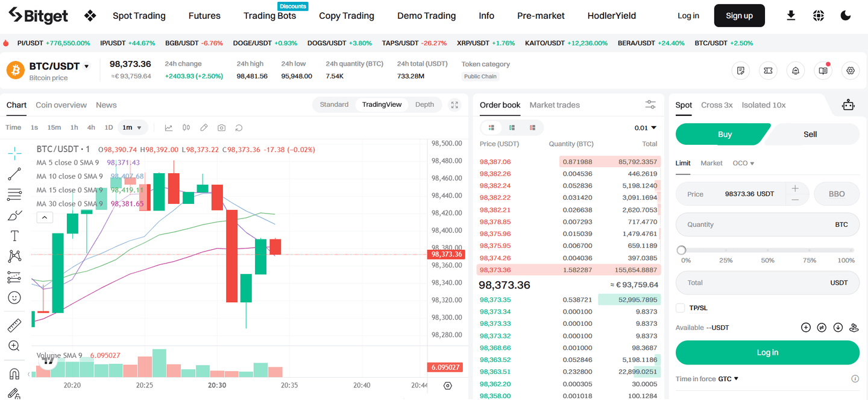Enable the TP/SL checkbox

(x=681, y=308)
